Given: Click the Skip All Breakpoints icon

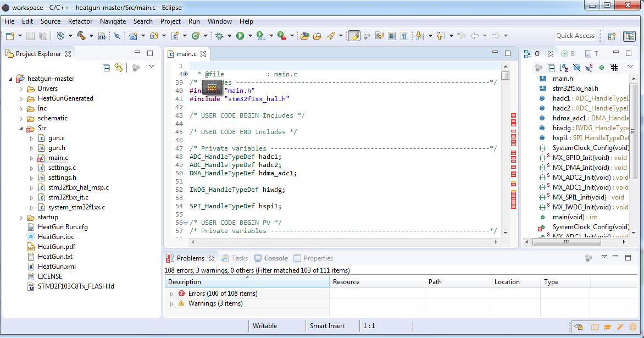Looking at the screenshot, I should [117, 36].
